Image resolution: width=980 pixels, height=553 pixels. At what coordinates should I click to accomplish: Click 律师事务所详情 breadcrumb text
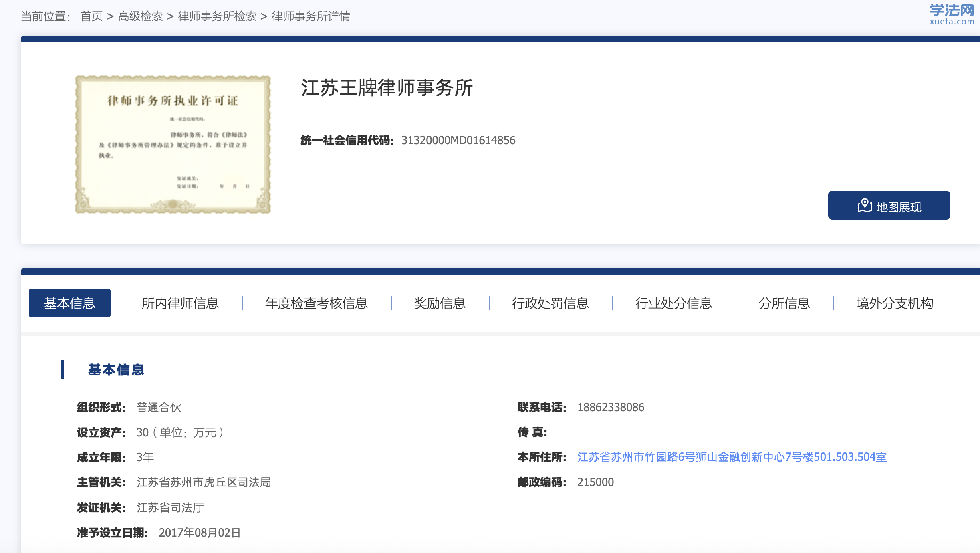311,16
